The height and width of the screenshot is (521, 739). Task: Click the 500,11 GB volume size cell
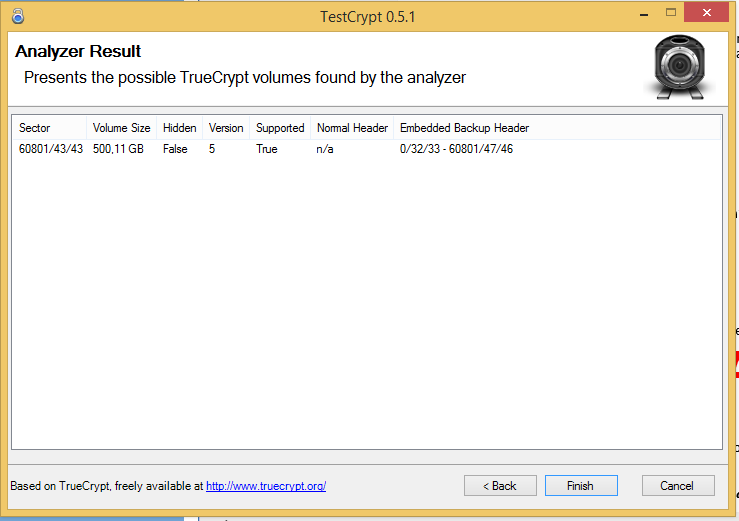coord(118,149)
